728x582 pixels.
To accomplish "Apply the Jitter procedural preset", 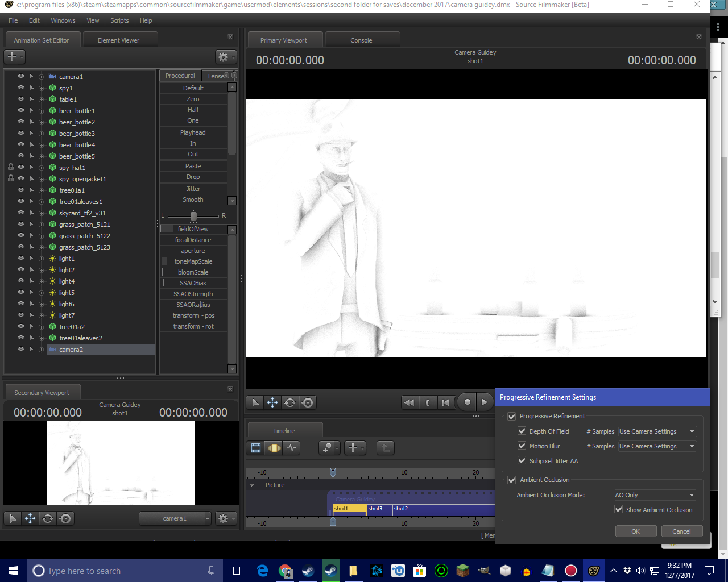I will pos(193,189).
